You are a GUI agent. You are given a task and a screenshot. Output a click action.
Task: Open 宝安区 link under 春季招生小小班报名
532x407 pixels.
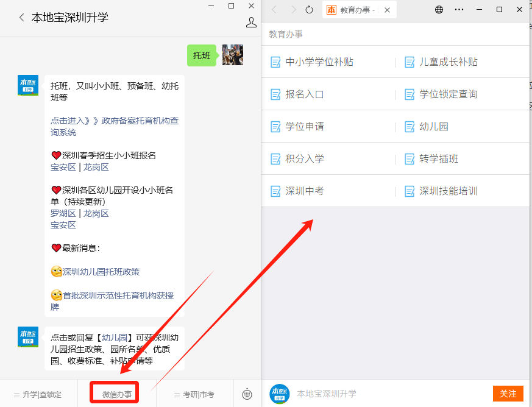(x=63, y=167)
